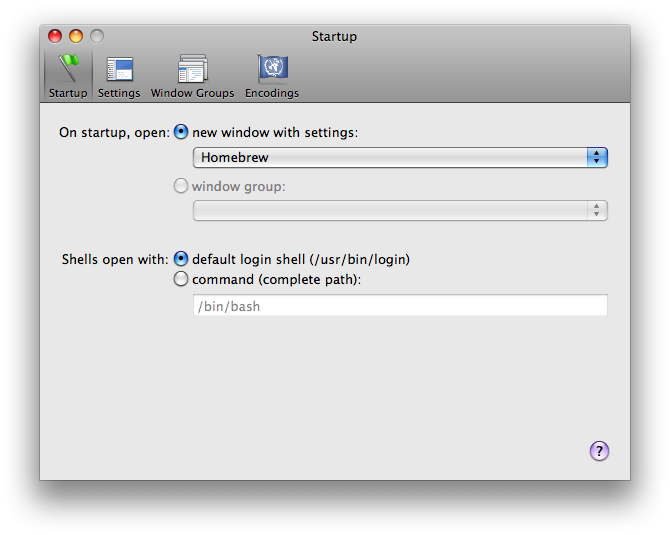Image resolution: width=670 pixels, height=535 pixels.
Task: Select 'new window with settings' radio button
Action: (x=181, y=132)
